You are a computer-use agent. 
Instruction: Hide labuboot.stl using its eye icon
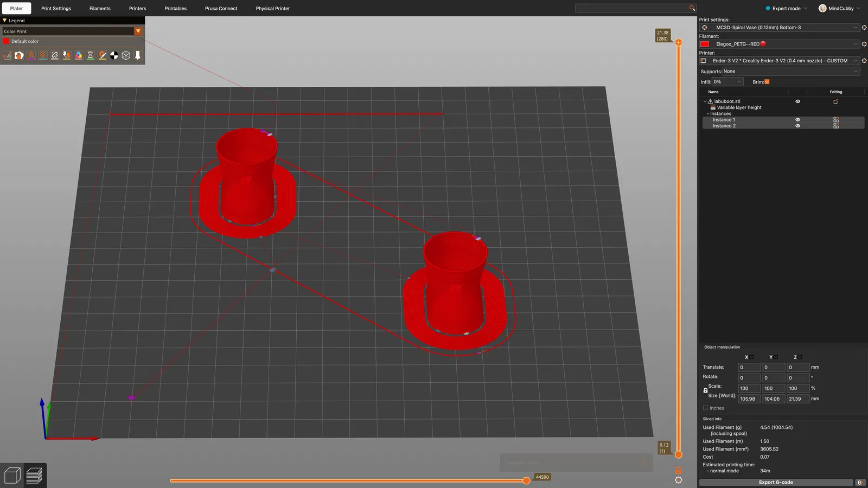pyautogui.click(x=797, y=101)
